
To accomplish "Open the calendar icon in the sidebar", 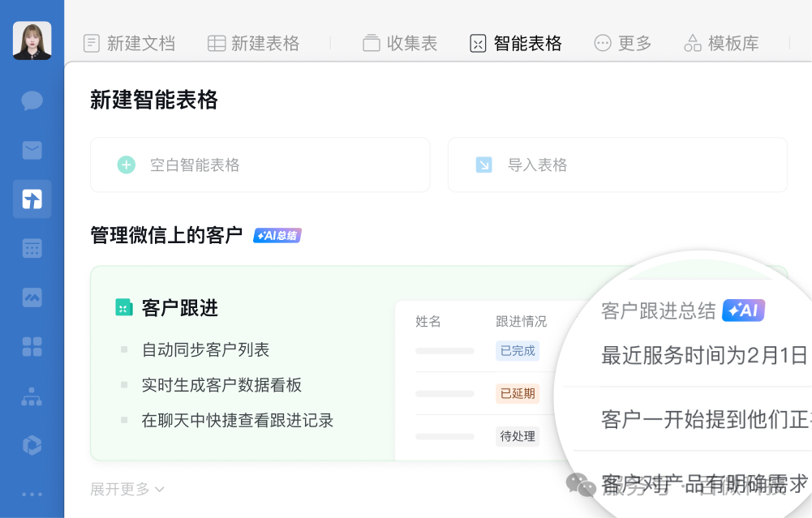I will (x=31, y=248).
